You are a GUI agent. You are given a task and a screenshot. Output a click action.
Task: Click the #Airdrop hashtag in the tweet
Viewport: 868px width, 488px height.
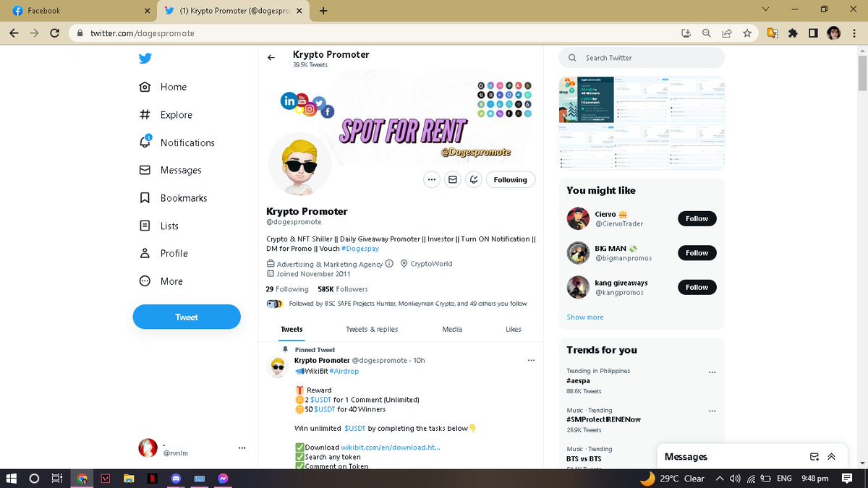tap(344, 371)
